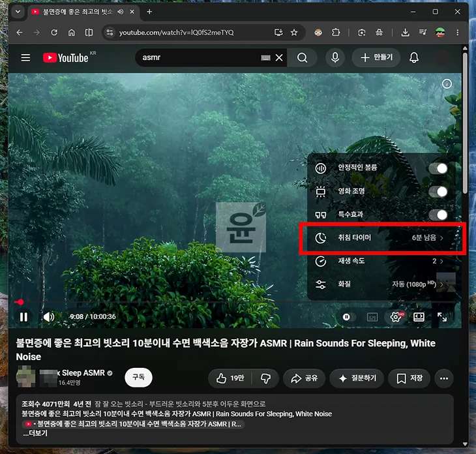This screenshot has height=454, width=476.
Task: Expand the playback speed 2 chevron
Action: (x=441, y=261)
